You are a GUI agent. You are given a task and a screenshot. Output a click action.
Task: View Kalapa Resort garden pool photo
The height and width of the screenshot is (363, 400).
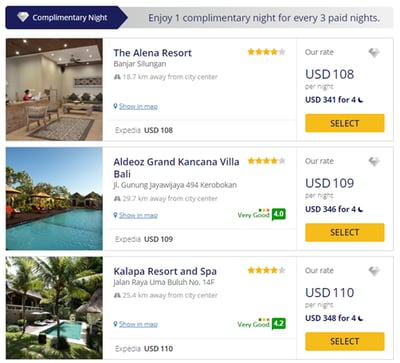[54, 308]
